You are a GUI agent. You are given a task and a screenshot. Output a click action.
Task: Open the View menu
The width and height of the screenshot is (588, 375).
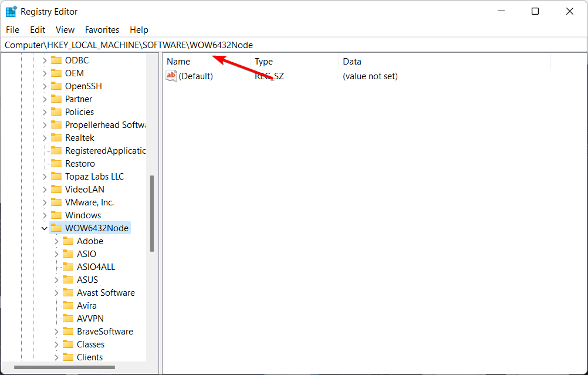click(65, 29)
